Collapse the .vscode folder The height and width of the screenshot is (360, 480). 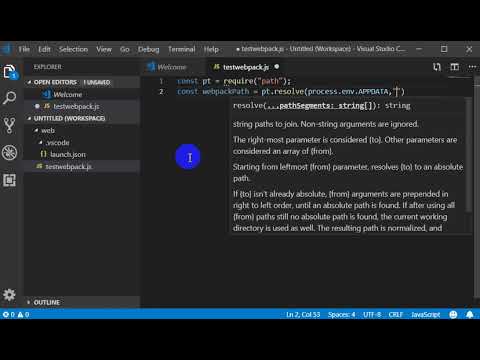pyautogui.click(x=57, y=142)
